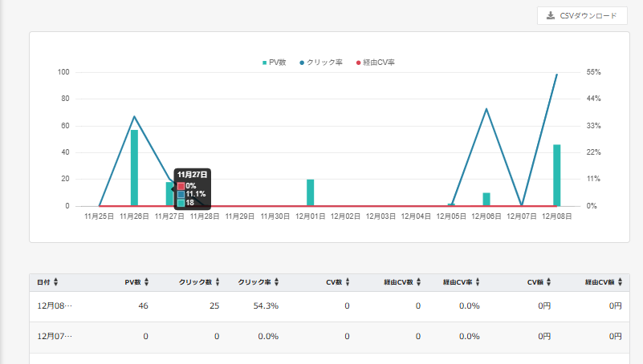Select the 12月08 table row date

[x=55, y=306]
